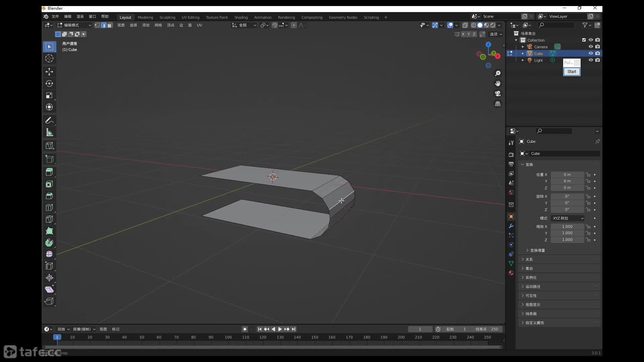
Task: Select the Loop Cut tool
Action: tap(49, 207)
